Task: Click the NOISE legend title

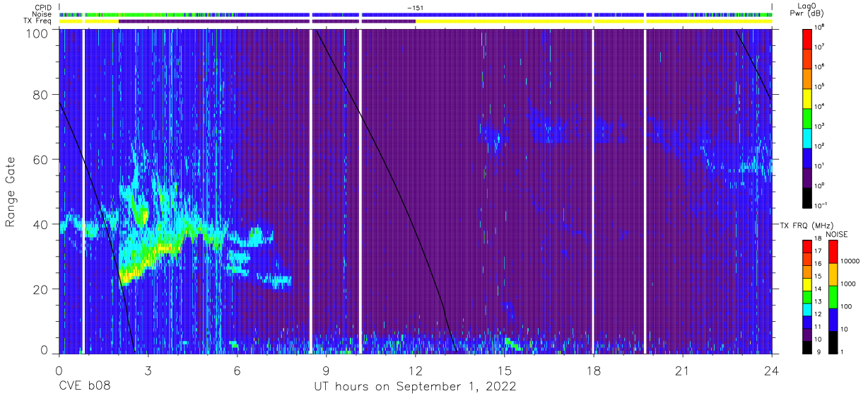Action: tap(836, 234)
